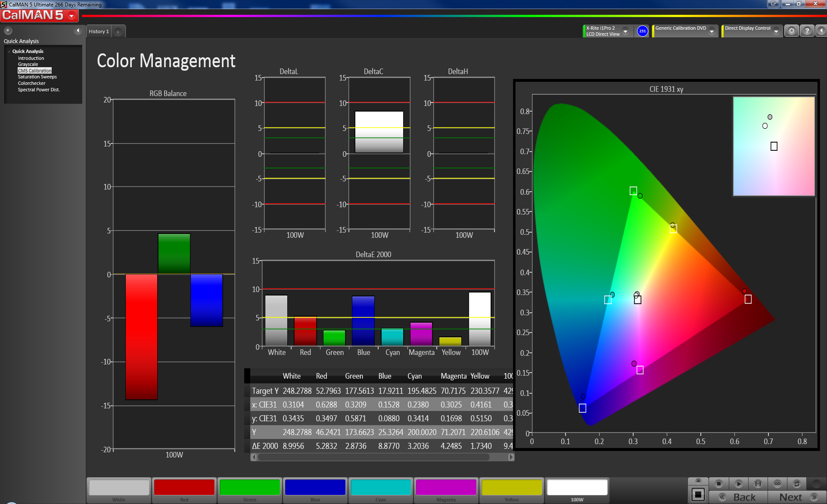The image size is (827, 504).
Task: Select Saturation Sweeps in workflow list
Action: click(x=37, y=77)
